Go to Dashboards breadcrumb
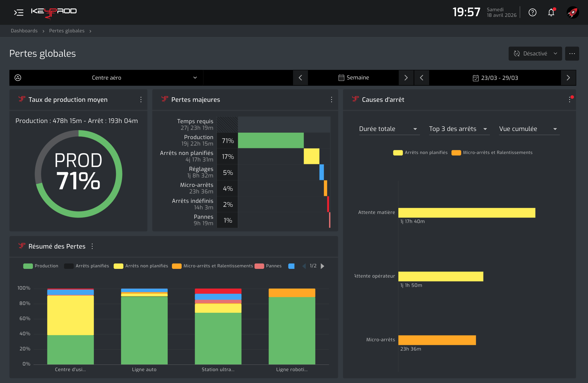The height and width of the screenshot is (383, 588). [x=24, y=31]
